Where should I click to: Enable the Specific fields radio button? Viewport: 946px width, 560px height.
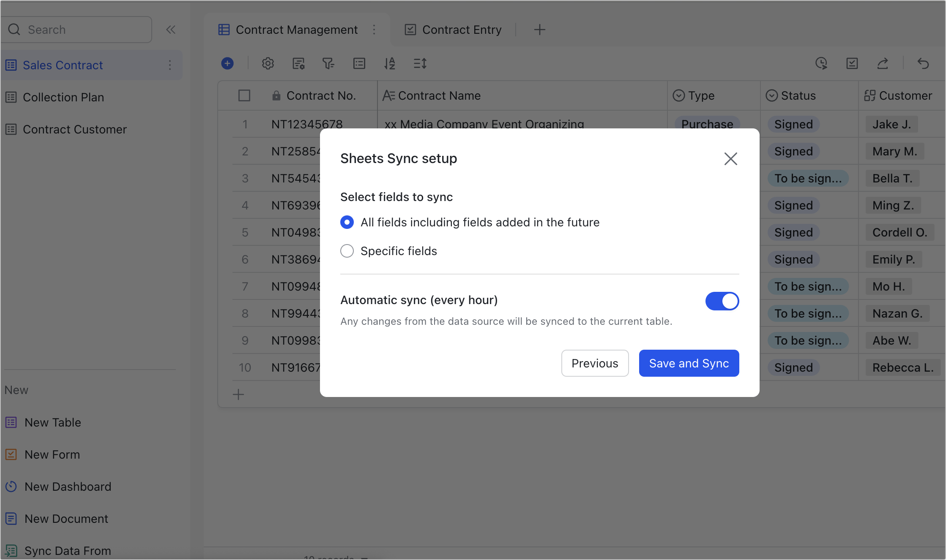pos(347,251)
